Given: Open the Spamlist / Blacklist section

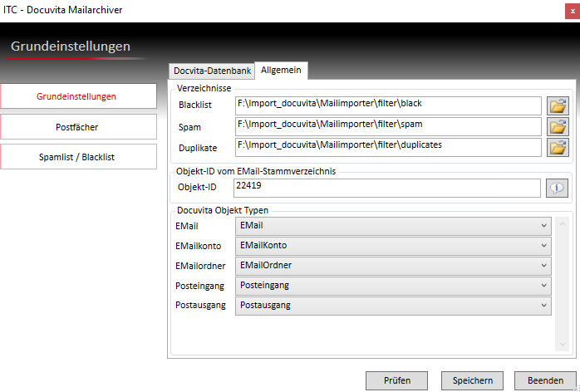Looking at the screenshot, I should [x=77, y=157].
